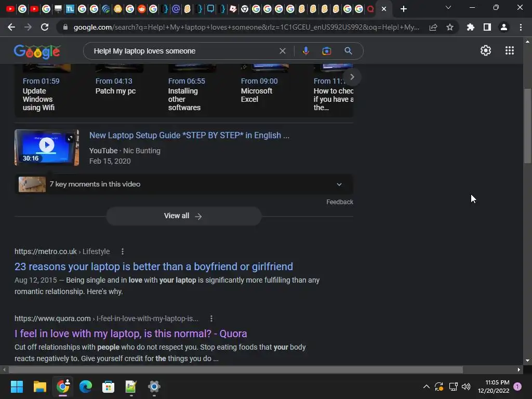The image size is (532, 399).
Task: Jump to 'From 04:13' Patch my pc
Action: (115, 86)
